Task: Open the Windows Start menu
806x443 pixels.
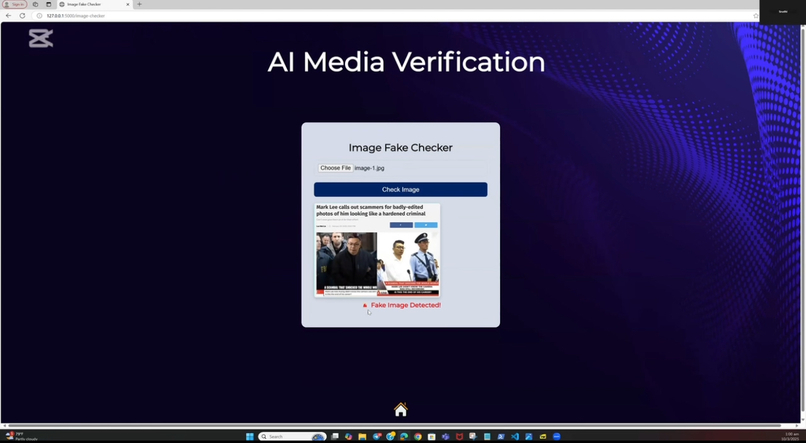Action: point(250,436)
